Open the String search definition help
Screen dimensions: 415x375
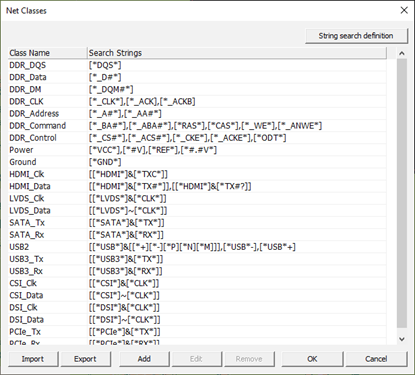[356, 36]
